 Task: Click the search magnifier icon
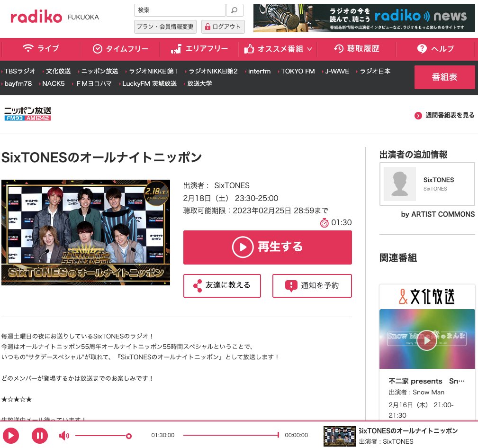click(234, 10)
